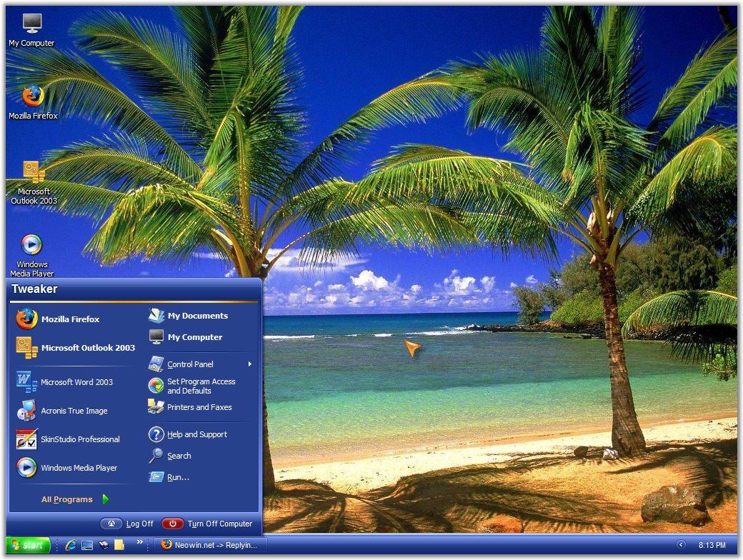Image resolution: width=743 pixels, height=560 pixels.
Task: Click the green start button
Action: [x=28, y=545]
